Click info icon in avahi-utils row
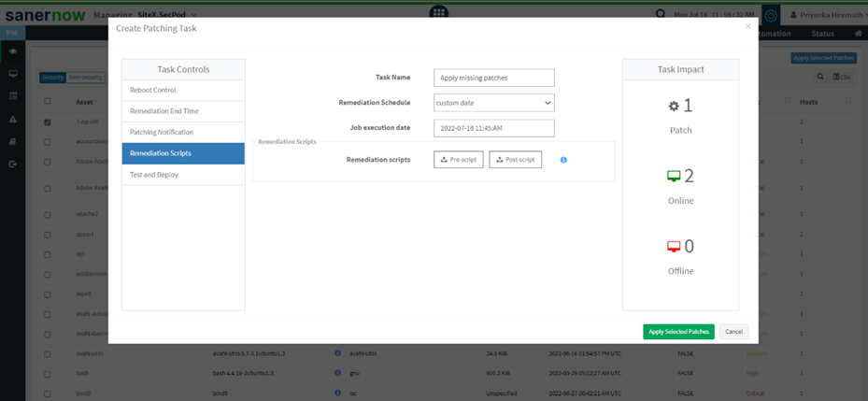The image size is (868, 401). tap(337, 352)
